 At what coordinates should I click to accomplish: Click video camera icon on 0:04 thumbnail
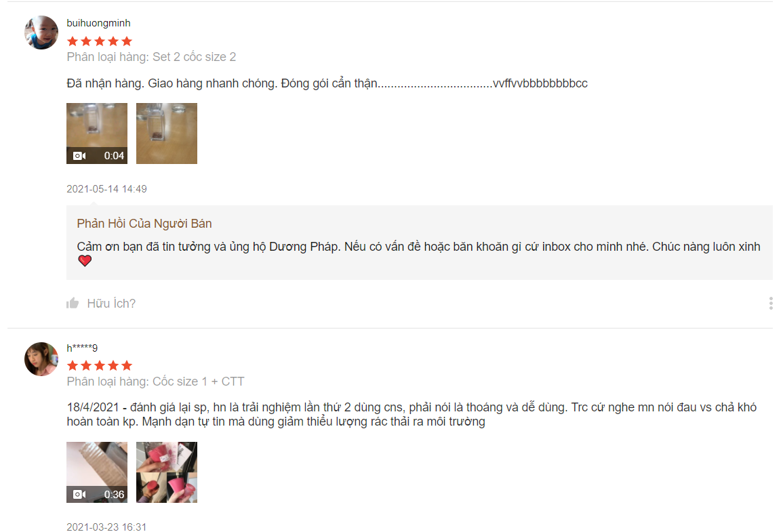click(79, 156)
